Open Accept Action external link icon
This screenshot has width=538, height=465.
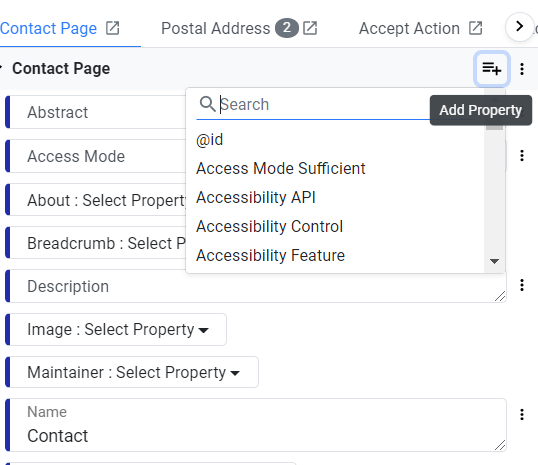[x=476, y=28]
